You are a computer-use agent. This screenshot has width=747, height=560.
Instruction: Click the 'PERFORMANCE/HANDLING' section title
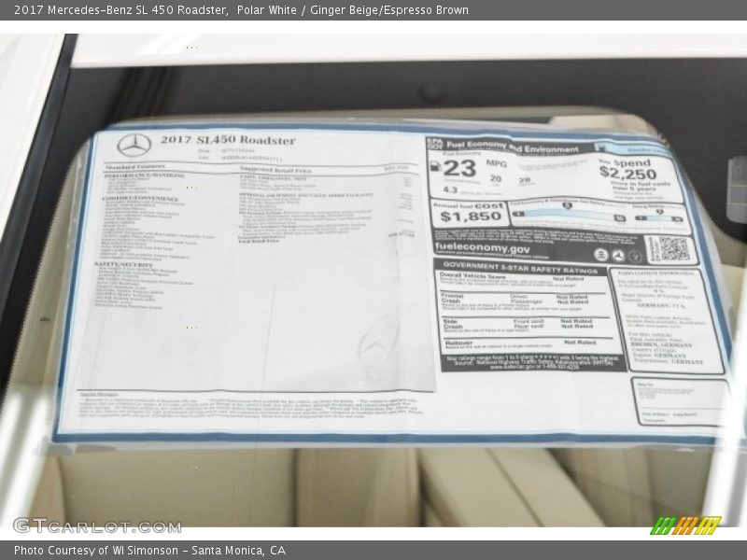click(x=145, y=175)
